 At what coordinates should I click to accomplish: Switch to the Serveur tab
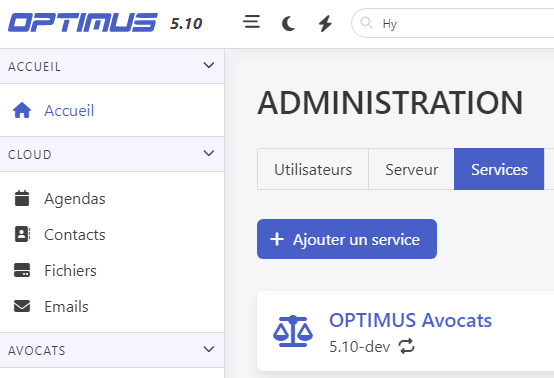click(x=412, y=169)
